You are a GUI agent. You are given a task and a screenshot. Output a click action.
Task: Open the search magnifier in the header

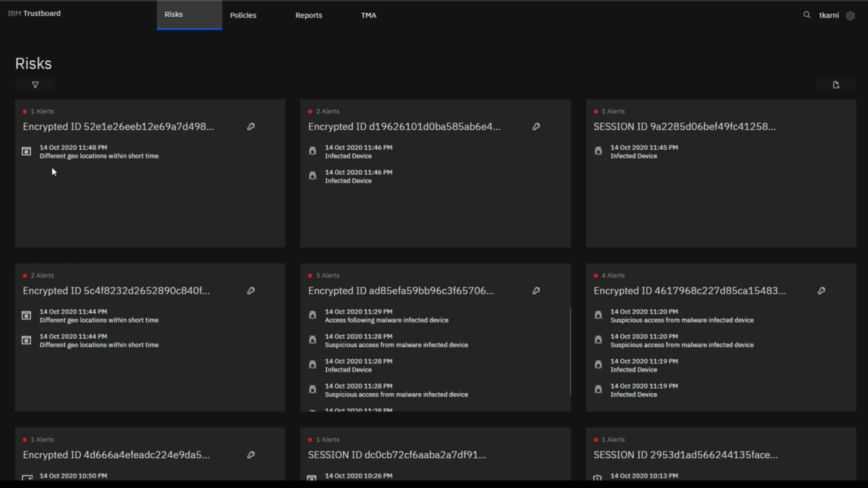[806, 15]
